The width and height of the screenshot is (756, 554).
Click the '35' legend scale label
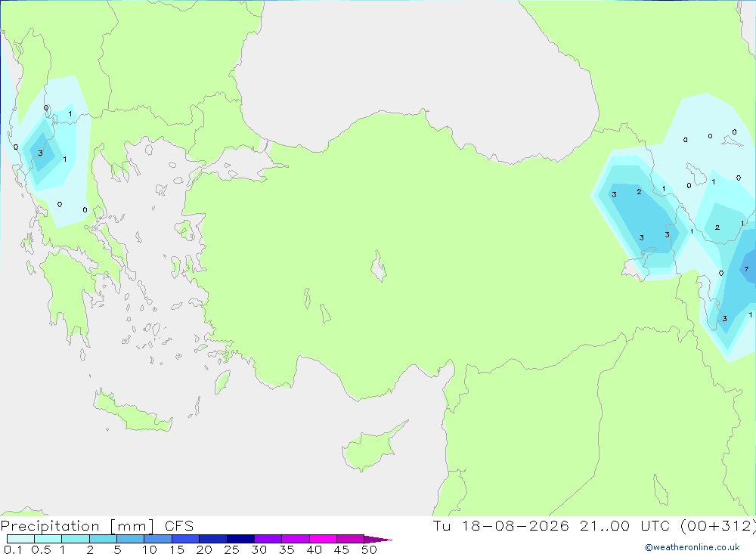click(x=287, y=549)
